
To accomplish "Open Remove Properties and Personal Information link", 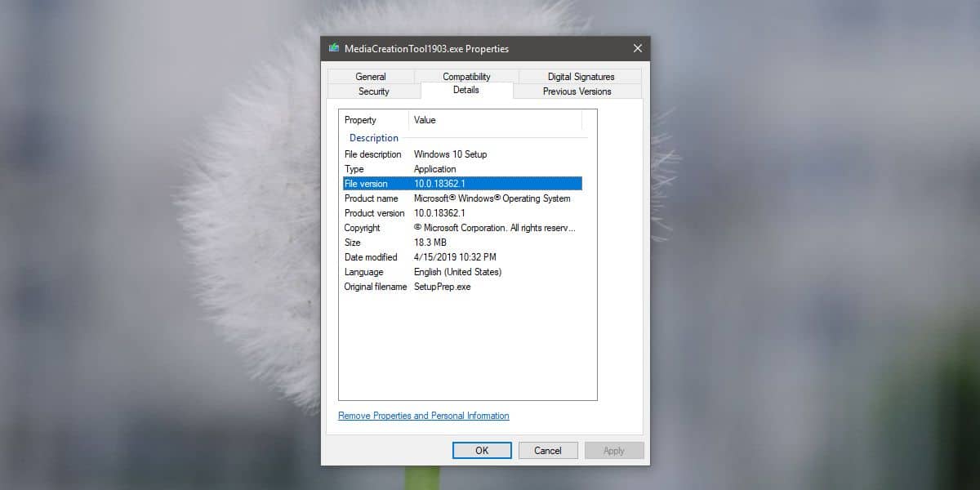I will click(424, 416).
